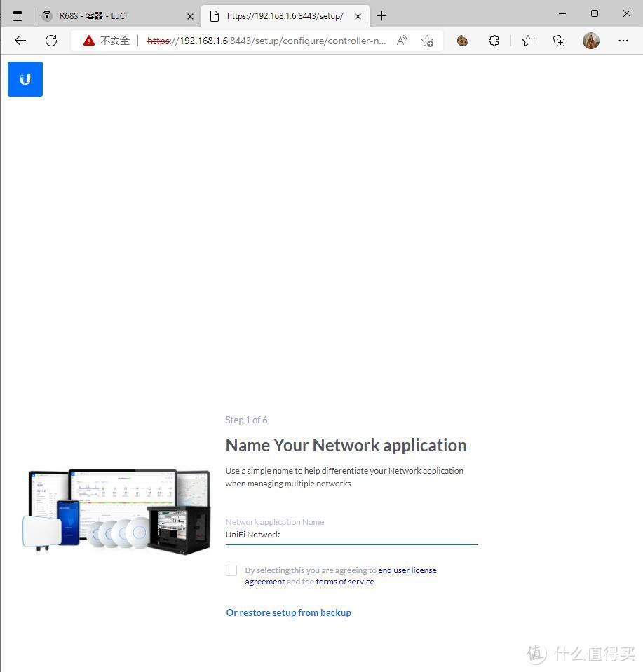The height and width of the screenshot is (672, 643).
Task: Open the browser extensions menu
Action: coord(494,41)
